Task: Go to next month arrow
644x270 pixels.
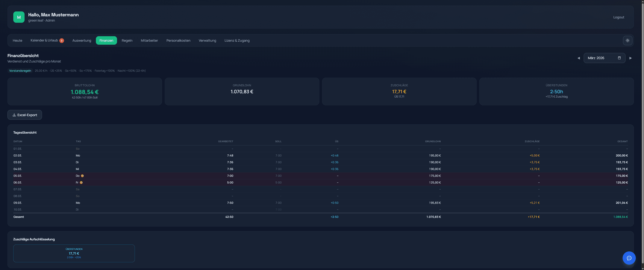Action: tap(630, 58)
